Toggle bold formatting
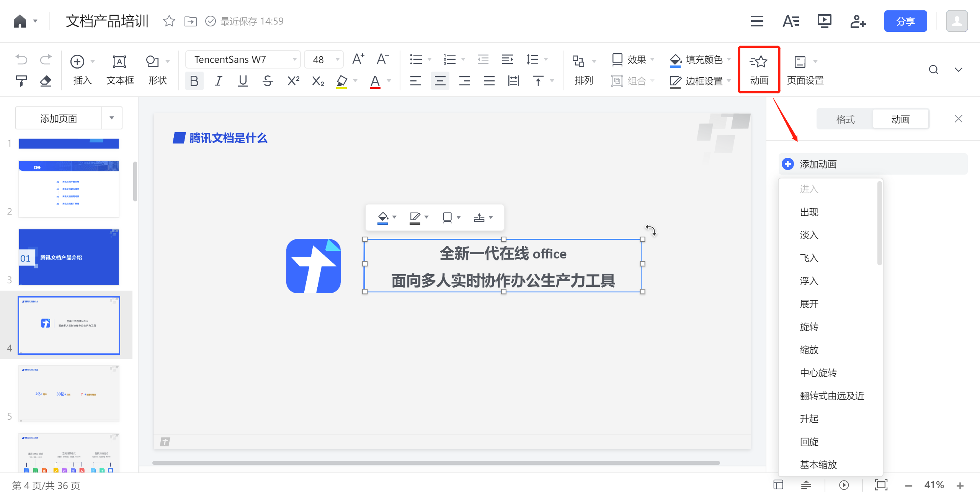This screenshot has width=980, height=497. [194, 81]
